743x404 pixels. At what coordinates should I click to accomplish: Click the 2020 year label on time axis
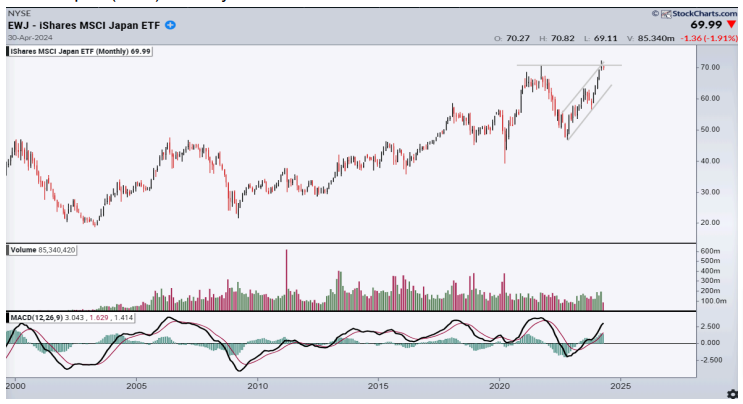point(499,386)
